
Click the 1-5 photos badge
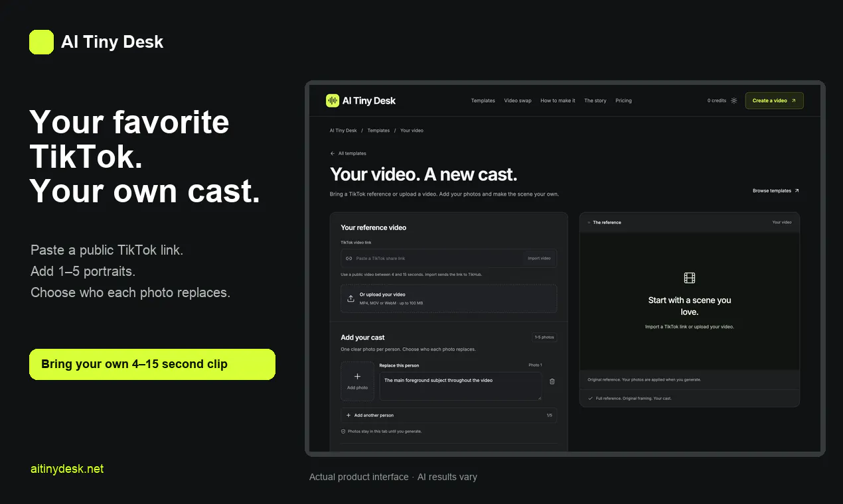coord(544,338)
